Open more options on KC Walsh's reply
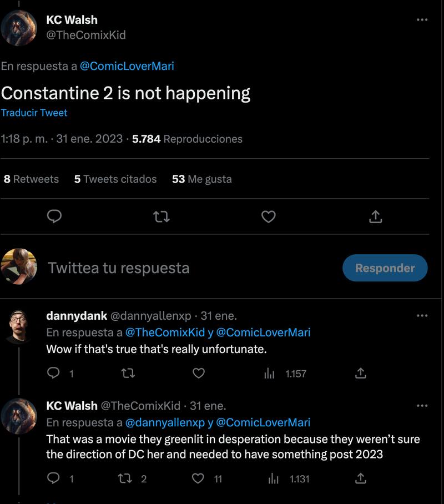Screen dimensions: 444x504 point(422,406)
